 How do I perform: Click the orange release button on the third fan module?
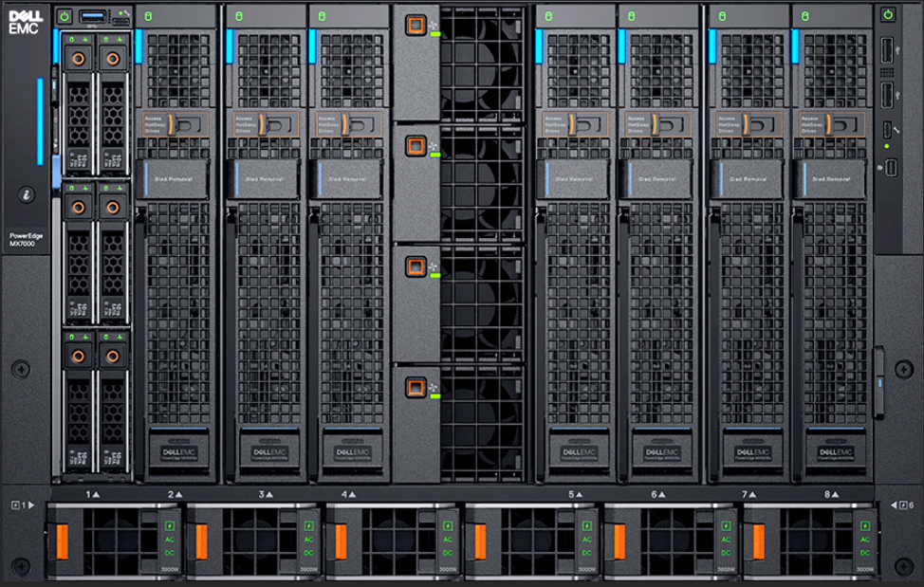[x=416, y=266]
